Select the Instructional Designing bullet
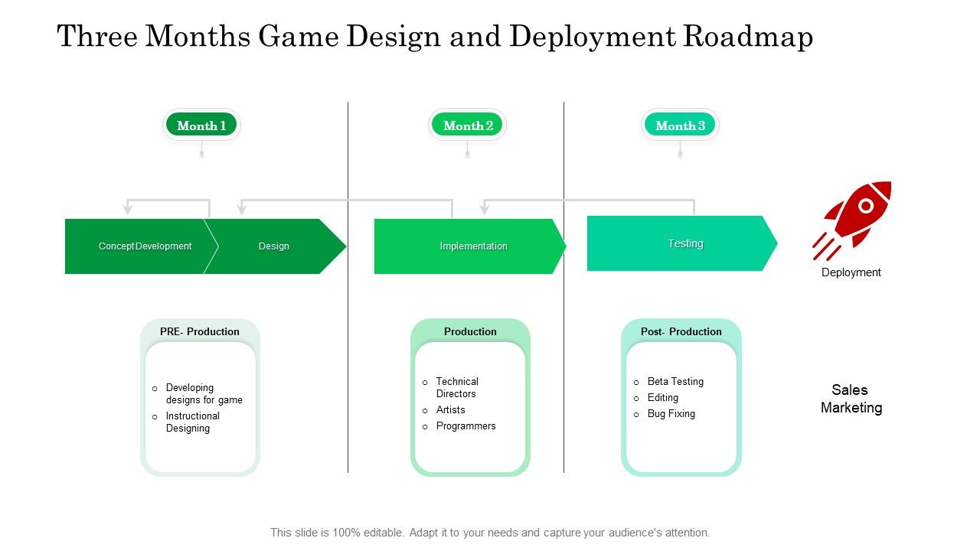 coord(192,422)
